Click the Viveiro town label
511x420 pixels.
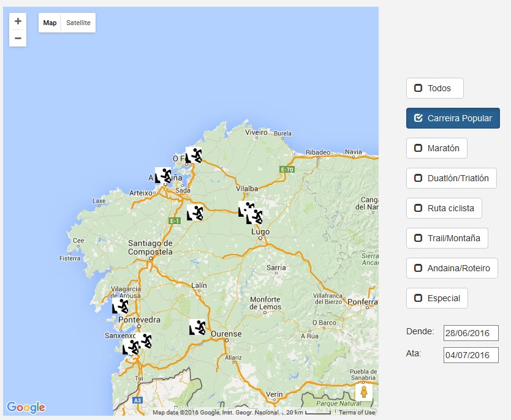tap(256, 132)
